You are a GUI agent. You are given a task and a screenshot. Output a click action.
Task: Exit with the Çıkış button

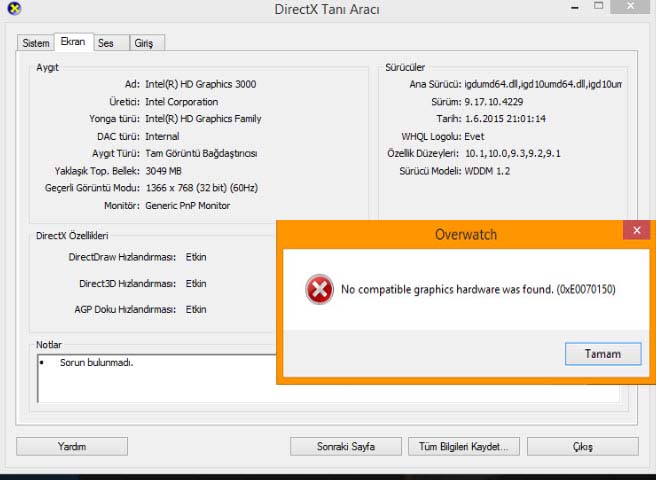click(x=583, y=447)
